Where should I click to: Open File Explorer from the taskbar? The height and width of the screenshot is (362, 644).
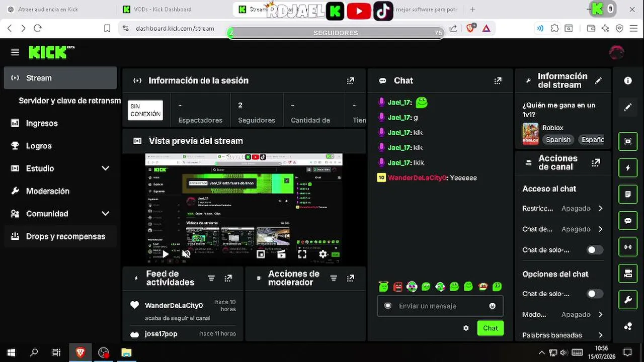126,352
